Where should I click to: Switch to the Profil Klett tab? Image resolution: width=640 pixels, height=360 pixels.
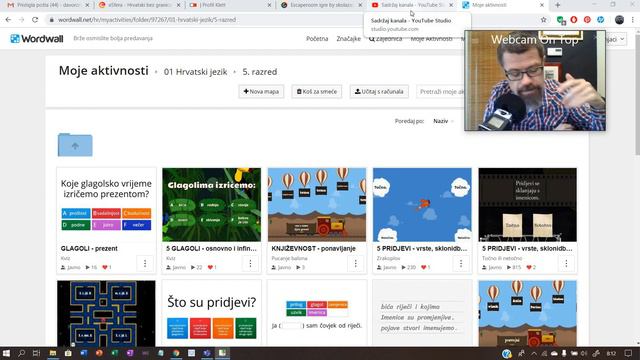coord(231,5)
